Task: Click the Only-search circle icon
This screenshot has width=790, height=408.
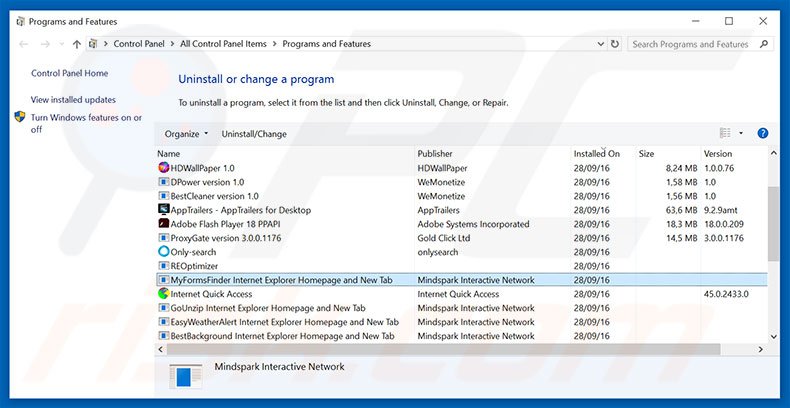Action: tap(163, 251)
